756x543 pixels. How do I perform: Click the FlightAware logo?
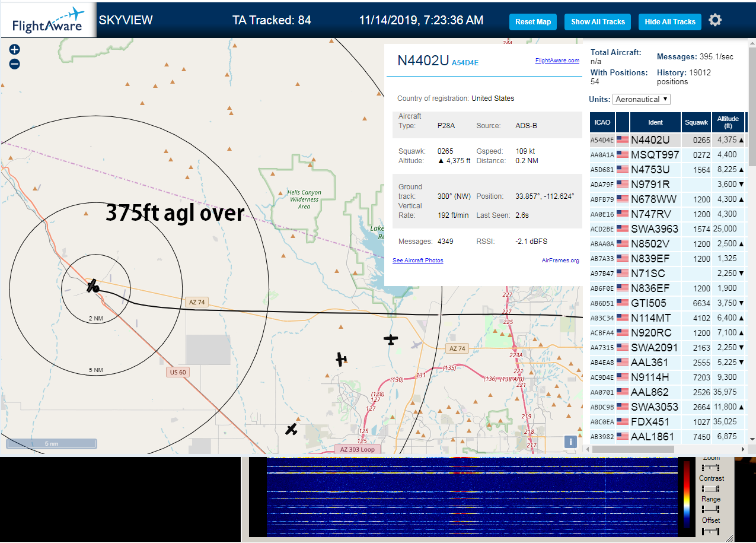[48, 21]
